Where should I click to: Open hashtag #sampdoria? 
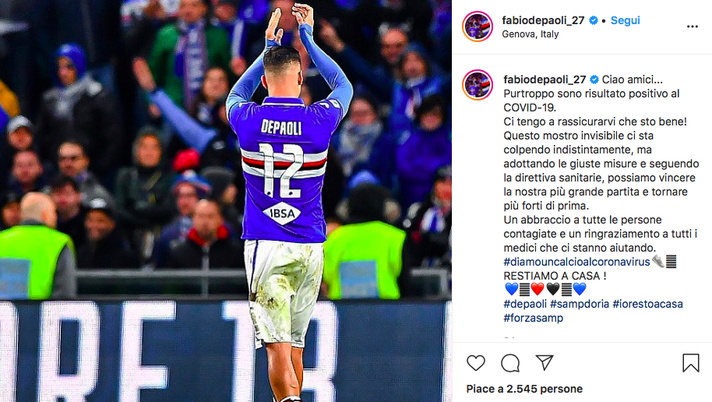pos(579,304)
